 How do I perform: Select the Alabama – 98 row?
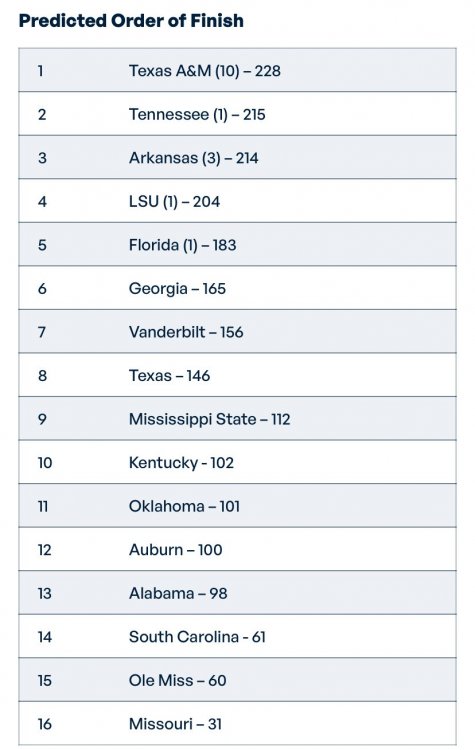(x=237, y=593)
